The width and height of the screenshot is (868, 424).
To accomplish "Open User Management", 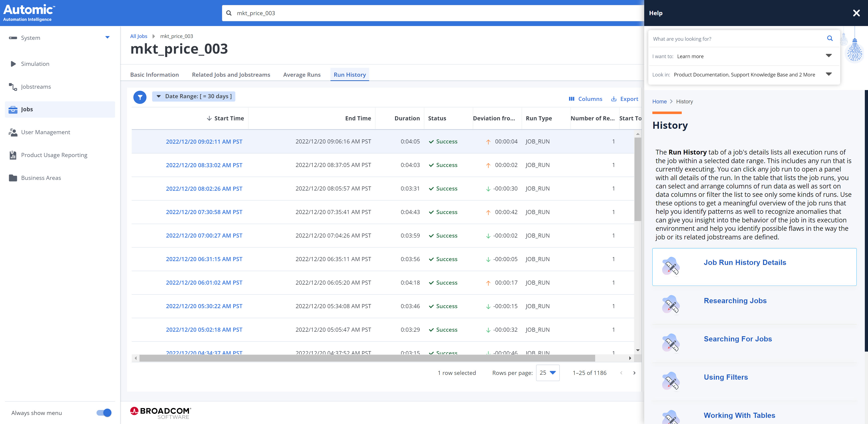I will pyautogui.click(x=45, y=132).
